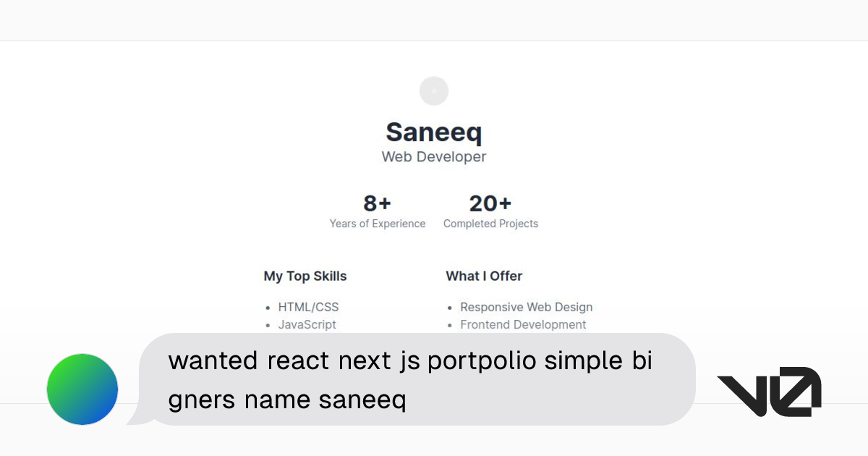Screen dimensions: 868x456
Task: Click the circular photo placeholder at page top
Action: 433,90
